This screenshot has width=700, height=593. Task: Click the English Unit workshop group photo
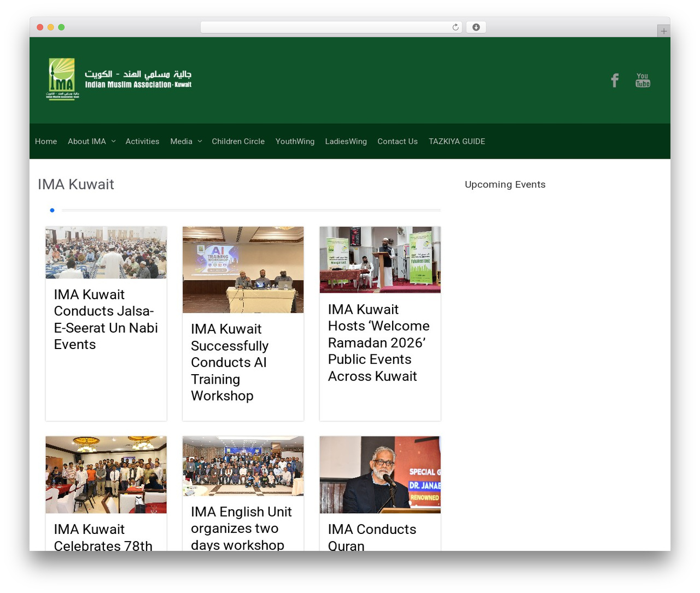coord(243,466)
